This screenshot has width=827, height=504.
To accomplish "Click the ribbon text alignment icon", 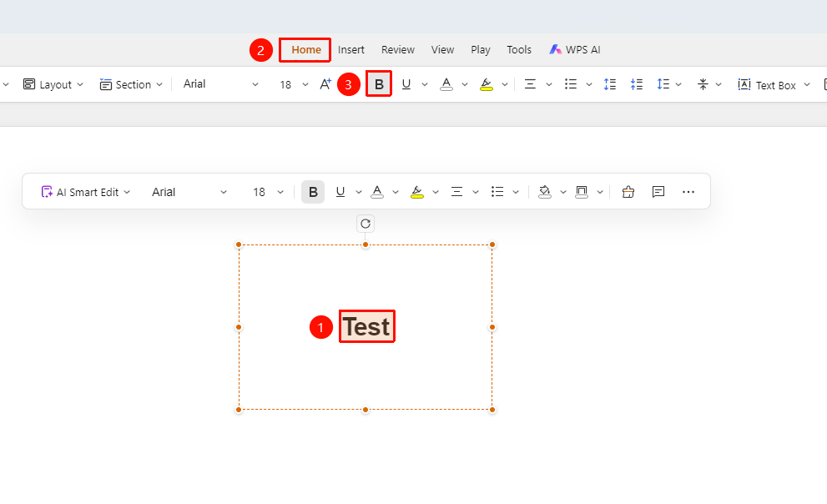I will tap(530, 84).
